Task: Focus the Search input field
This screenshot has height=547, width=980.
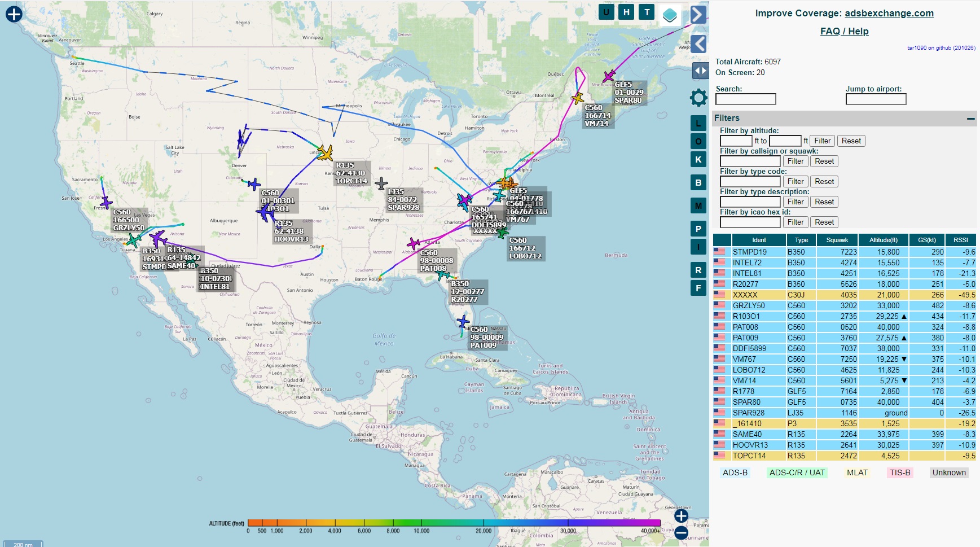Action: (746, 99)
